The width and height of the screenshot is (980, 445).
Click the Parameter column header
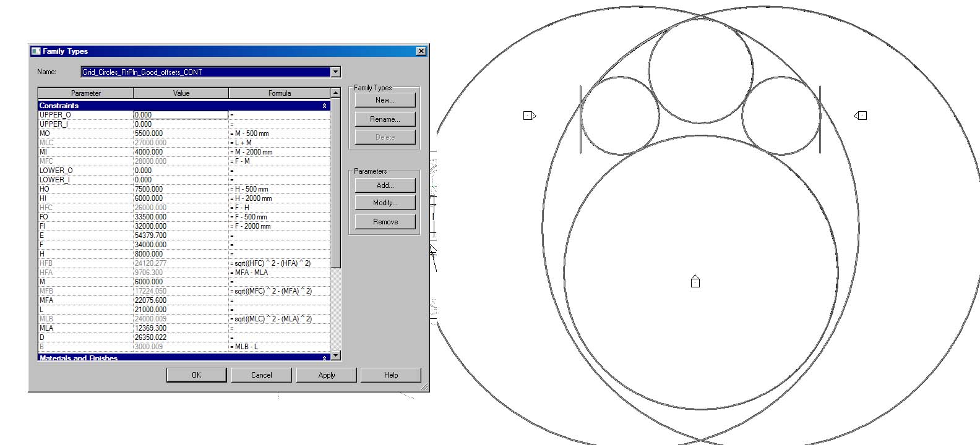click(85, 93)
